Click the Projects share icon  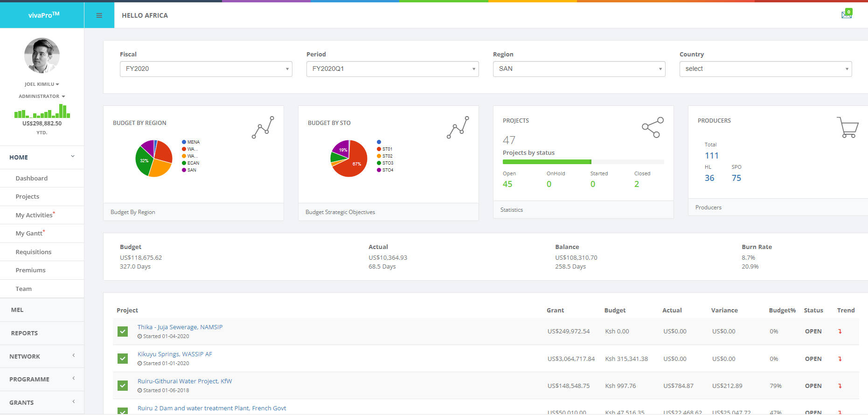click(x=653, y=127)
